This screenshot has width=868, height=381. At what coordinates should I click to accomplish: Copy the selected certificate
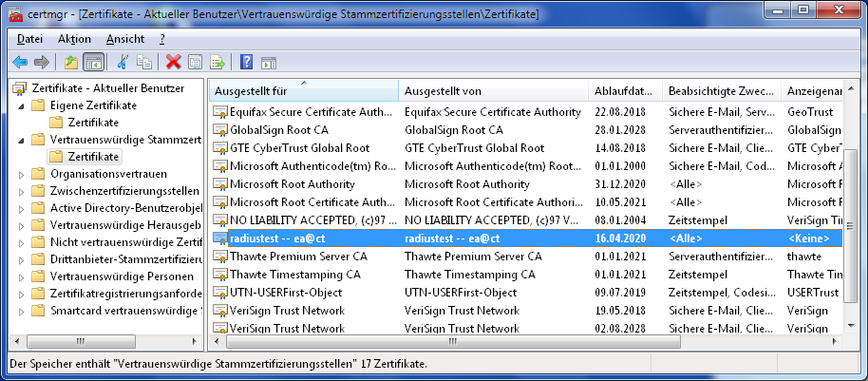[144, 62]
